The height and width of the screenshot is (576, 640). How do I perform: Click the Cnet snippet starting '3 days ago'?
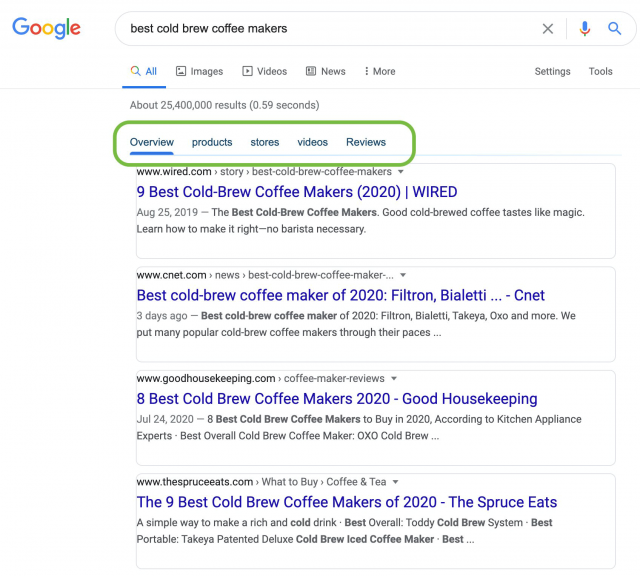point(356,324)
